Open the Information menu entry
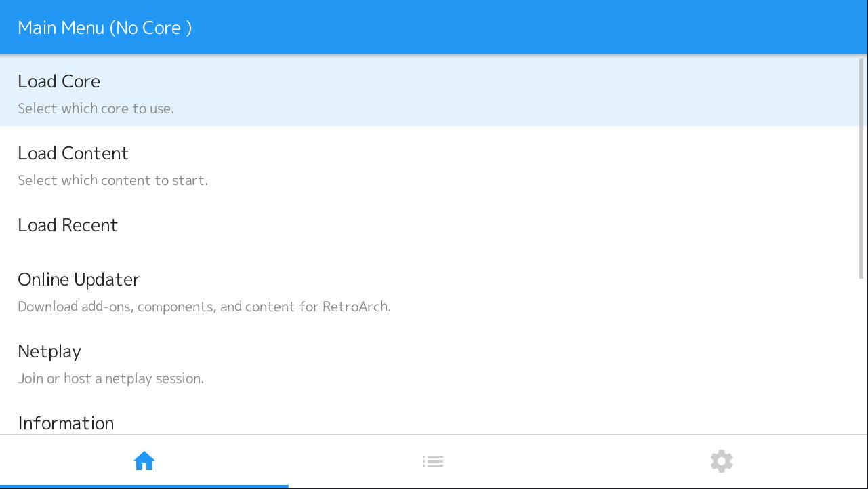868x489 pixels. [66, 423]
